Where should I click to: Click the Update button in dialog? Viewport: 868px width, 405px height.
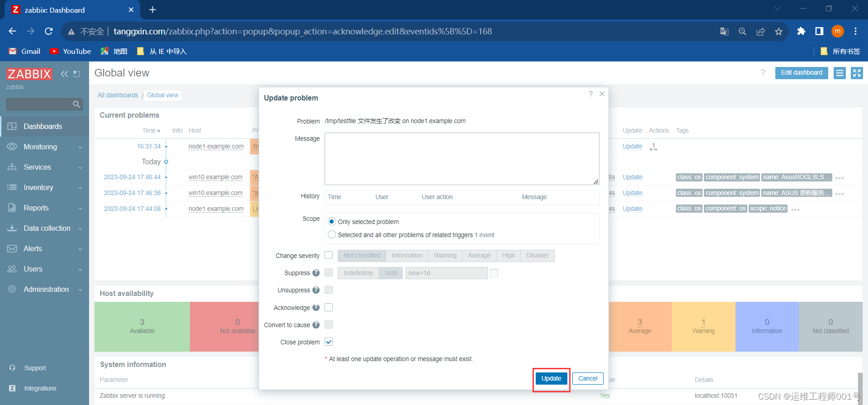click(x=551, y=378)
